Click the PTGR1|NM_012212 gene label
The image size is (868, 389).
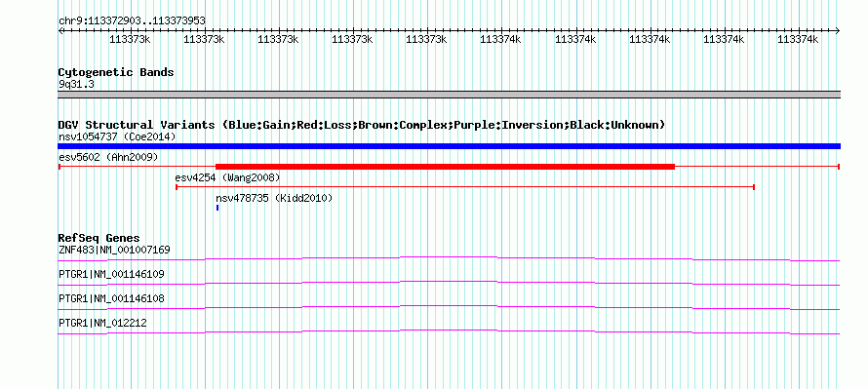[102, 323]
